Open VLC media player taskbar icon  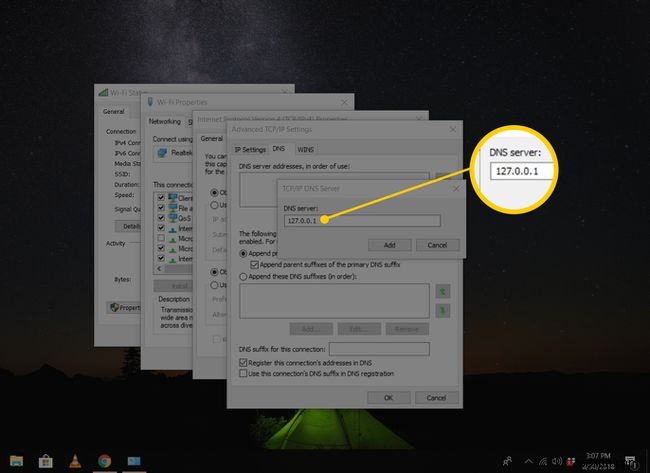coord(75,461)
